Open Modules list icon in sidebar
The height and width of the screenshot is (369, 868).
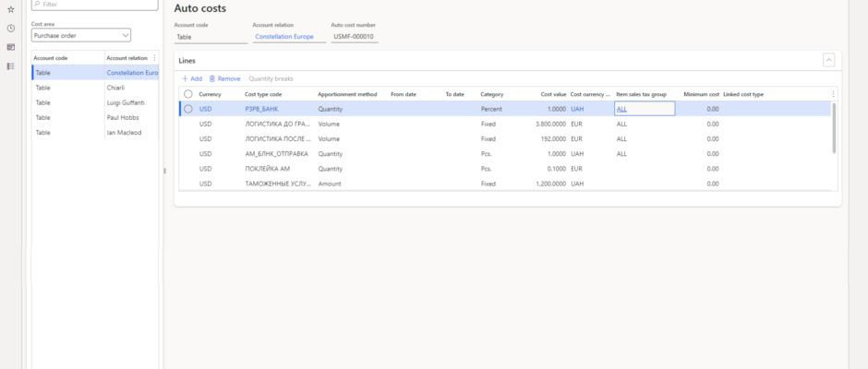click(10, 65)
